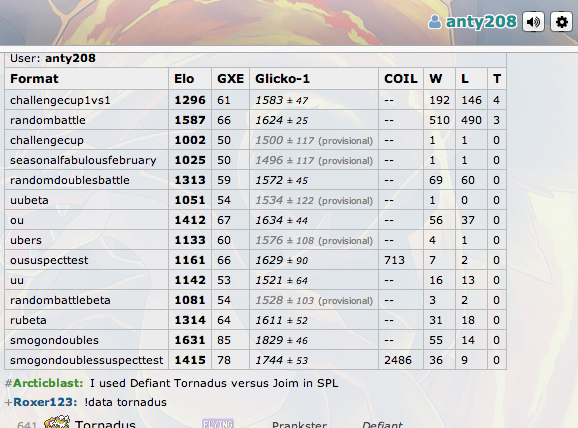
Task: Click the Glicko value 1744 ± 53
Action: [x=282, y=360]
